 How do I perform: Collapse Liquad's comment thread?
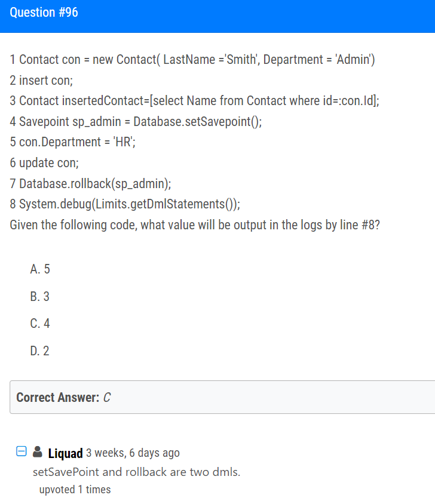point(22,451)
